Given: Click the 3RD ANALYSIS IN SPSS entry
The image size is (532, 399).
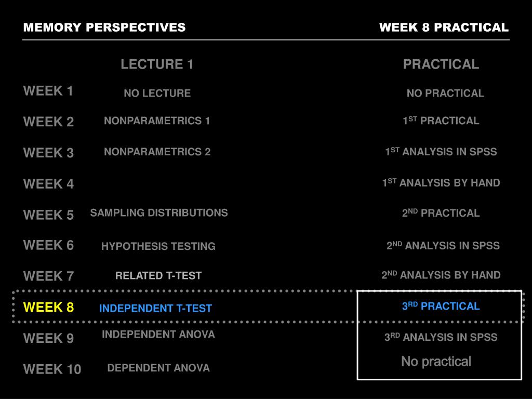Looking at the screenshot, I should coord(441,337).
